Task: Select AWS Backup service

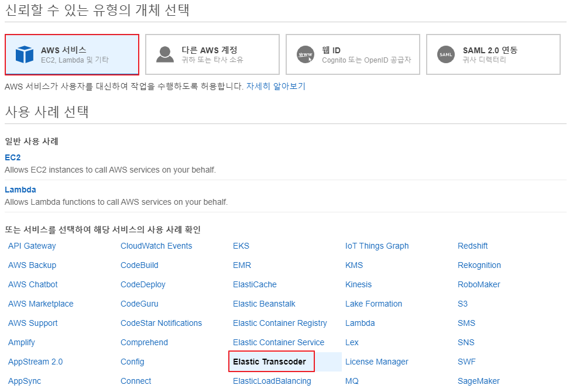Action: pos(32,265)
